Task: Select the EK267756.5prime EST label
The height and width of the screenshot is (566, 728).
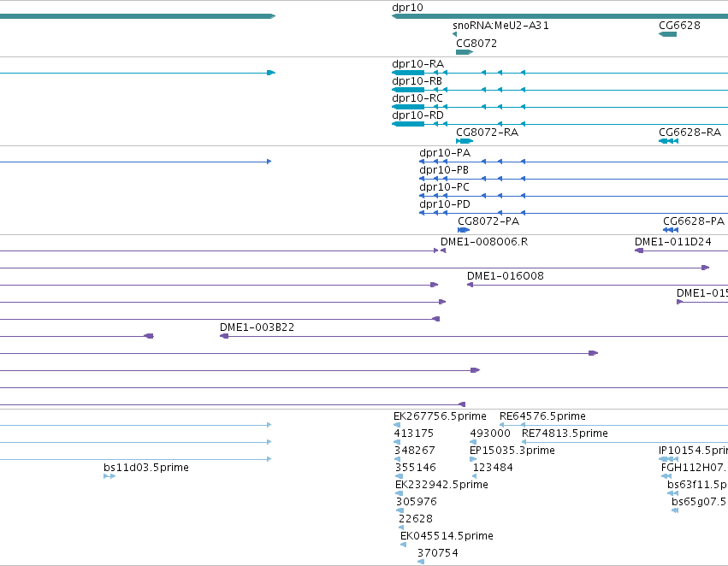Action: [x=440, y=416]
